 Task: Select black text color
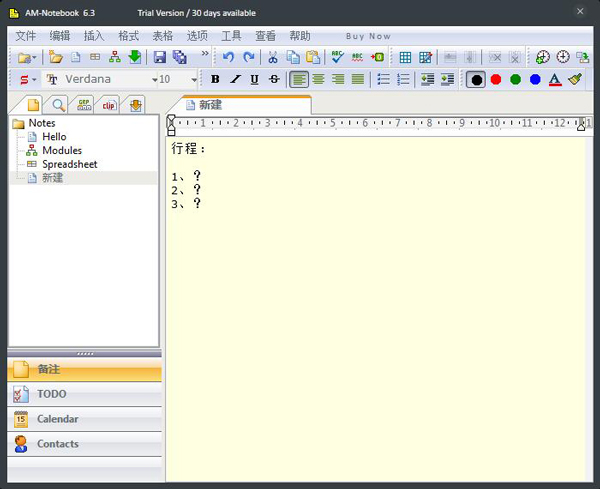coord(476,80)
